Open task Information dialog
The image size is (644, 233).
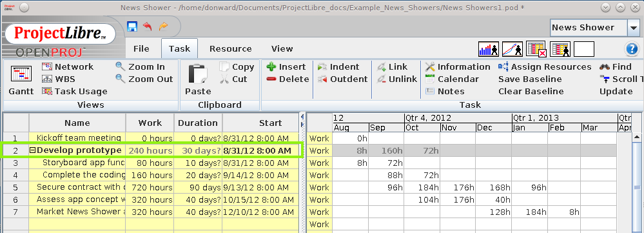pos(458,66)
